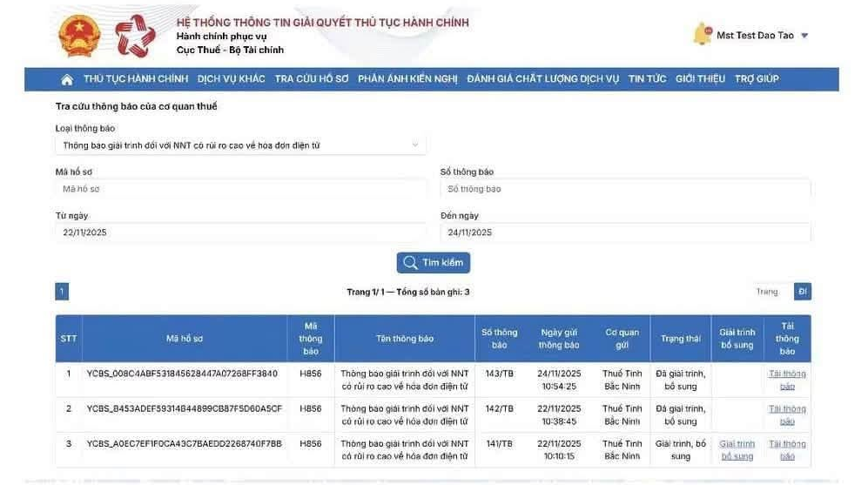This screenshot has height=485, width=868.
Task: Open the TRỢ GIÚP menu
Action: click(757, 79)
